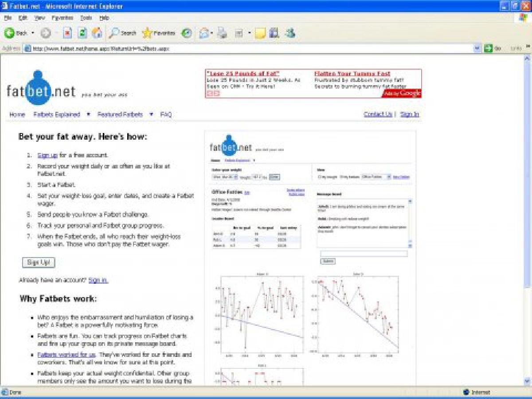
Task: Go to the browser Home page icon
Action: pyautogui.click(x=97, y=33)
